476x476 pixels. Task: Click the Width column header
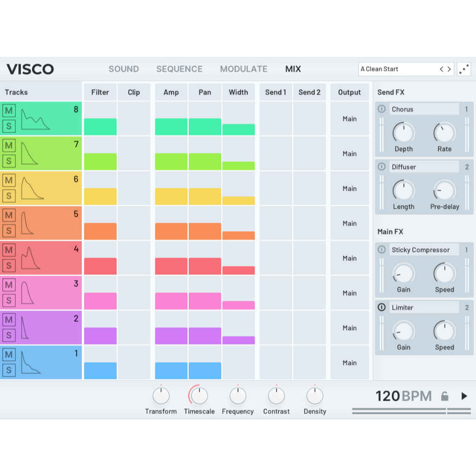pyautogui.click(x=238, y=93)
